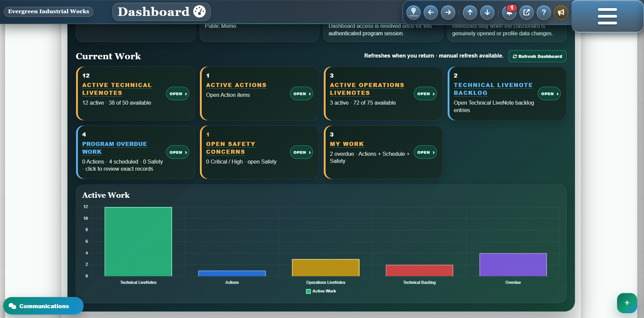This screenshot has width=644, height=318.
Task: Open notifications bell with red badge
Action: click(509, 13)
